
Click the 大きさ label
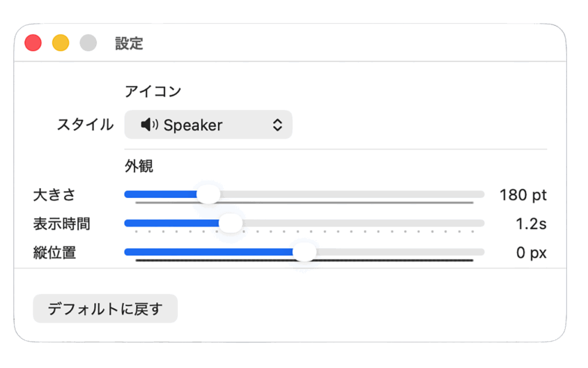[x=54, y=195]
